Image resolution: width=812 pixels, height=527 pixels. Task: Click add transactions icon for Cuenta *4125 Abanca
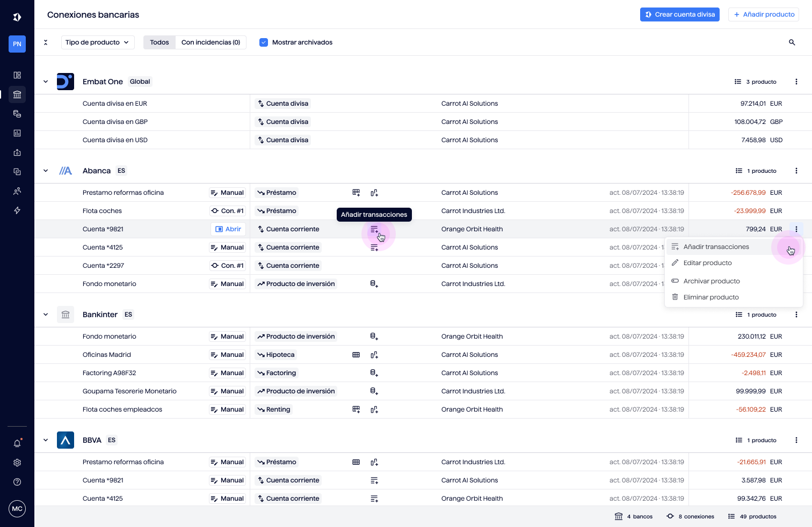[x=374, y=247]
